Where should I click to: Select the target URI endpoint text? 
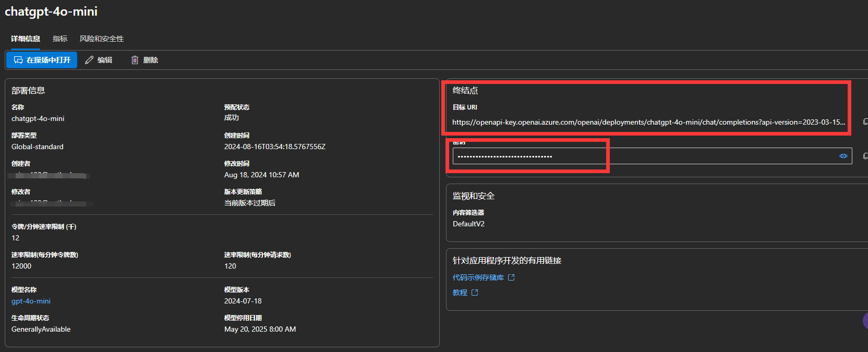[648, 122]
